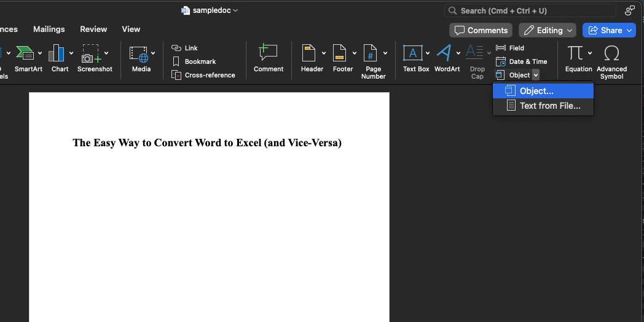Insert Date & Time
This screenshot has width=644, height=322.
522,61
